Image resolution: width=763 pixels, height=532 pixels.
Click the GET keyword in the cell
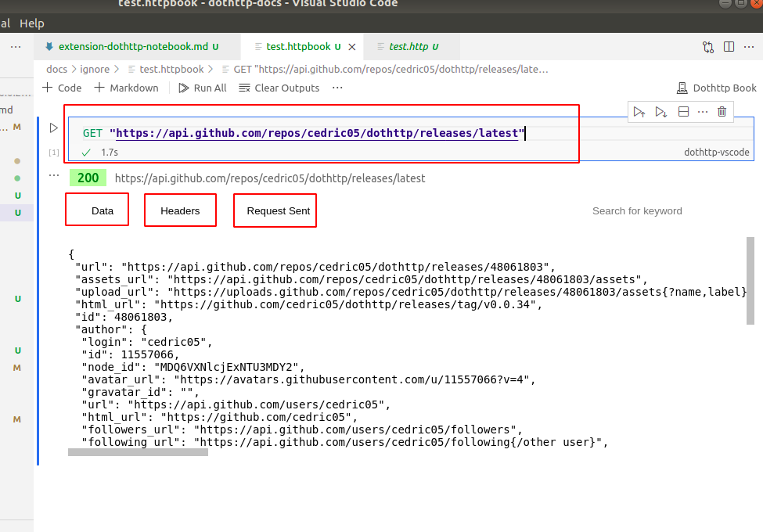coord(92,133)
